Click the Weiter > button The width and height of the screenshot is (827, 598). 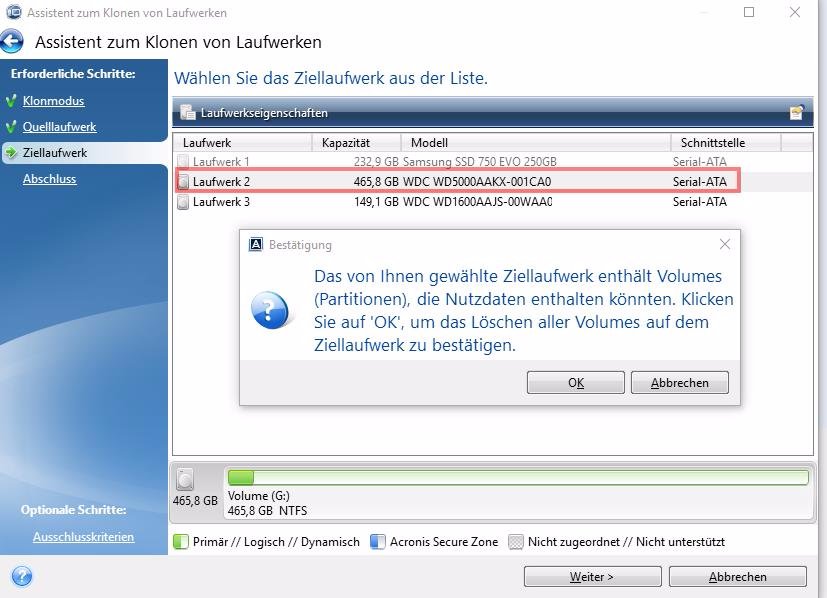pos(591,577)
